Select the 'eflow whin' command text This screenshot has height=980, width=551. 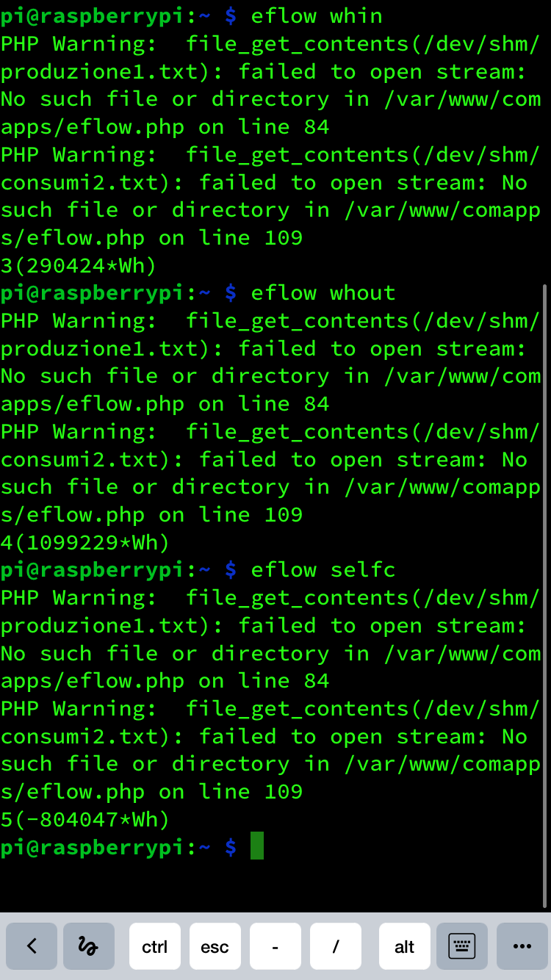point(317,15)
